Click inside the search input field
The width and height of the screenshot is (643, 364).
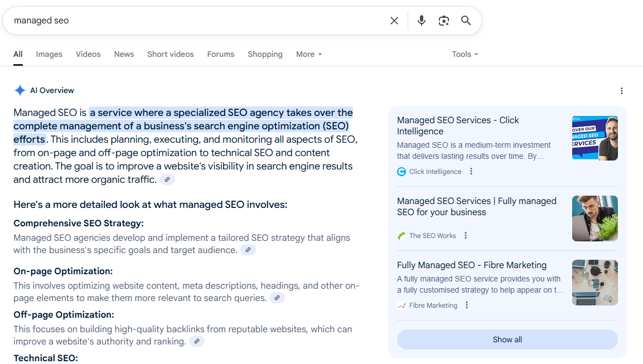point(167,20)
